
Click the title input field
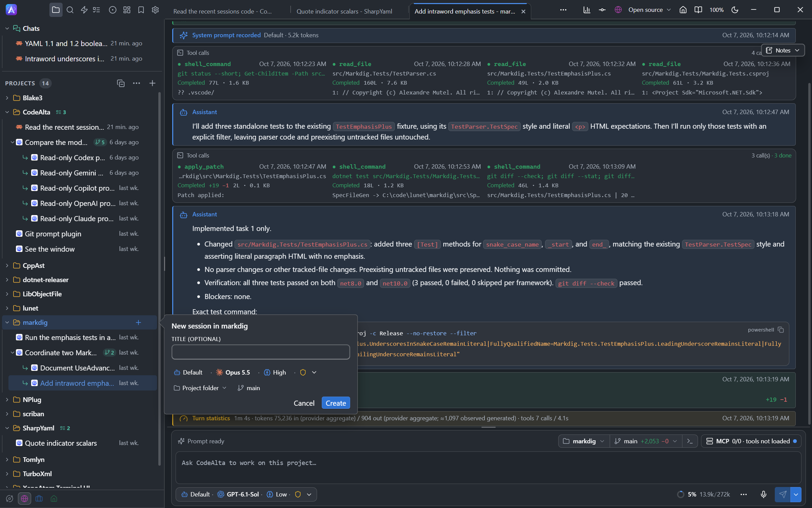pos(261,352)
